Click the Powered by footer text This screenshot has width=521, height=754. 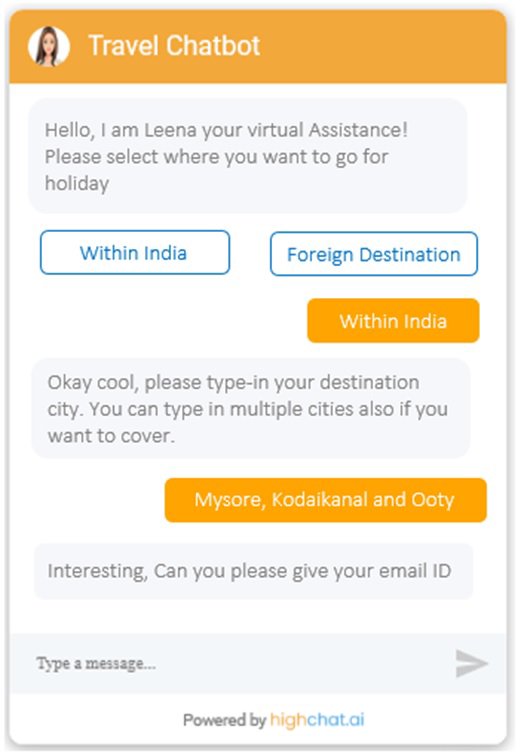click(x=225, y=720)
